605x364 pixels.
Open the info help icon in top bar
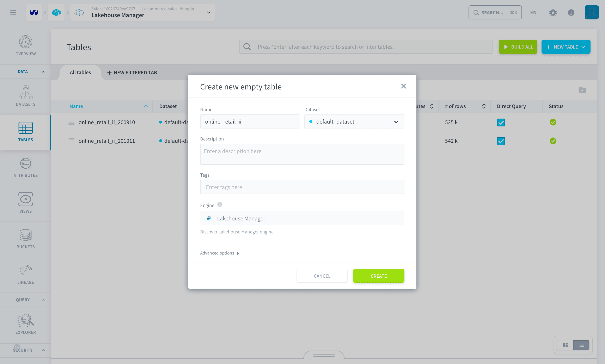click(571, 13)
